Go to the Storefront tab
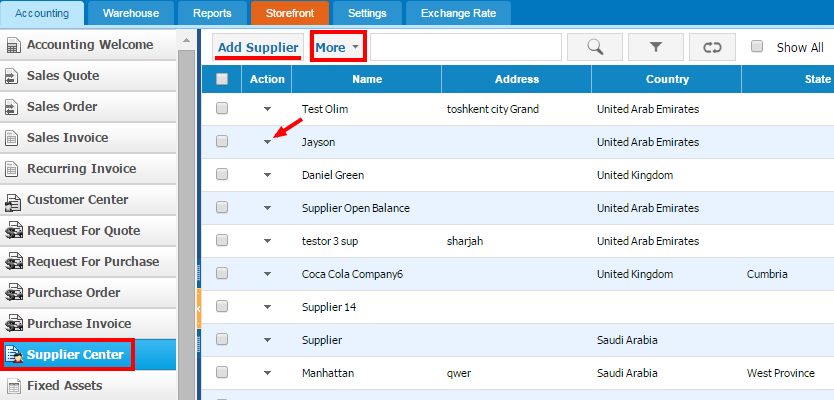This screenshot has height=400, width=834. click(x=290, y=13)
